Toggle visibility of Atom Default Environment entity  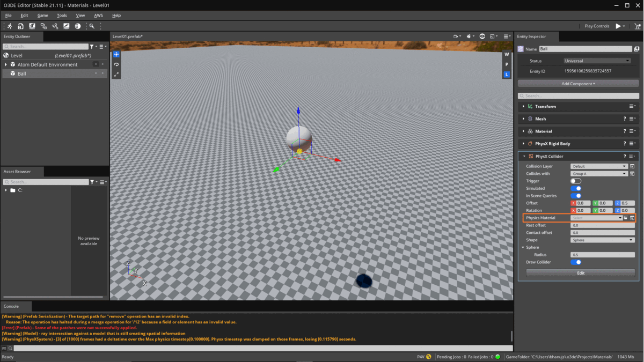click(96, 64)
